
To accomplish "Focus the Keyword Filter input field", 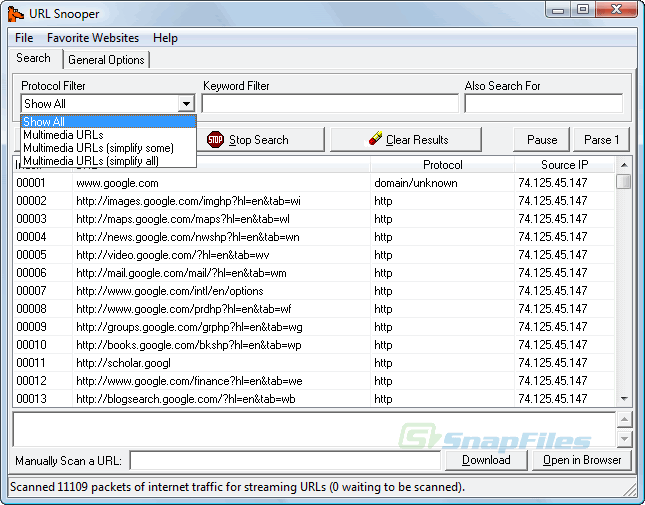I will pyautogui.click(x=330, y=103).
